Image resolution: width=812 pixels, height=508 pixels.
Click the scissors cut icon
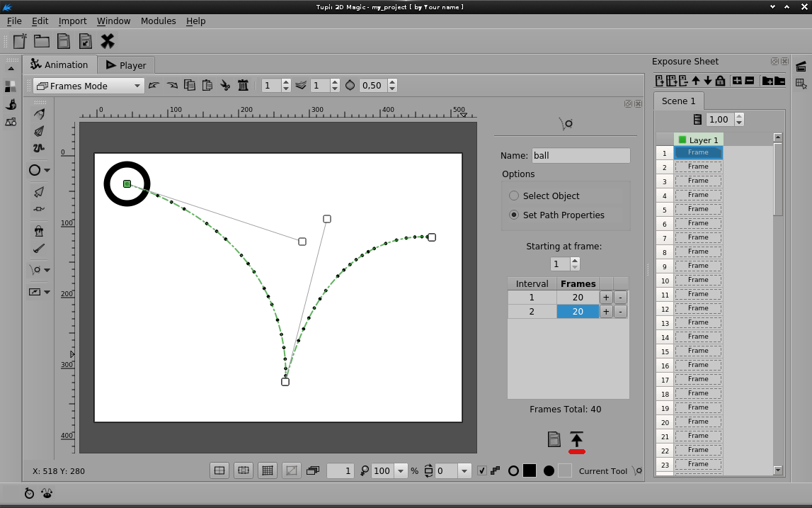tap(225, 86)
